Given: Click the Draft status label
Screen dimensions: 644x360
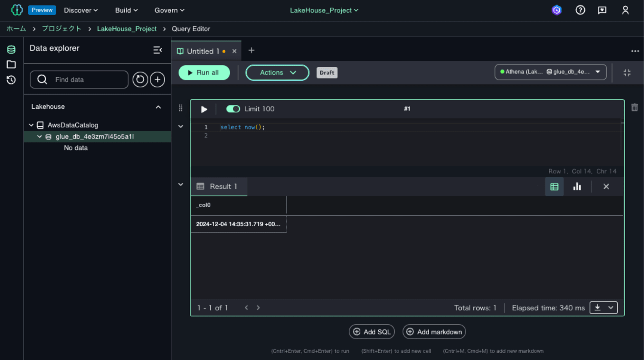Looking at the screenshot, I should point(327,72).
